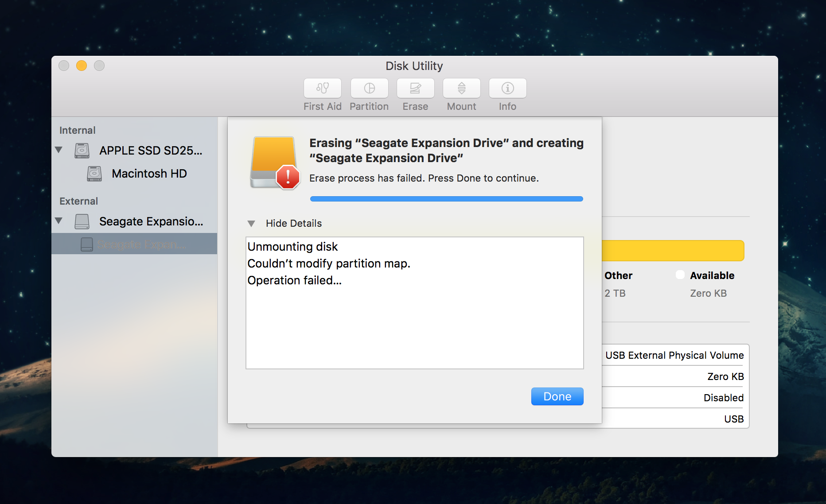
Task: Collapse the Hide Details triangle
Action: click(x=251, y=224)
